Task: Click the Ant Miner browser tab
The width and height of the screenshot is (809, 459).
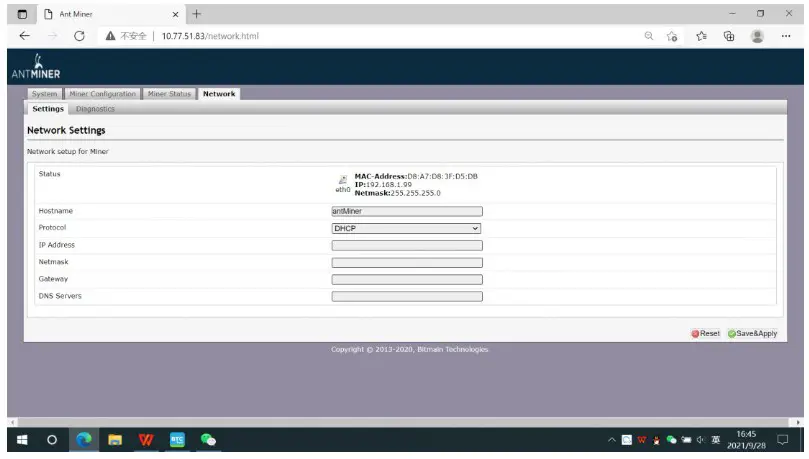Action: point(111,14)
